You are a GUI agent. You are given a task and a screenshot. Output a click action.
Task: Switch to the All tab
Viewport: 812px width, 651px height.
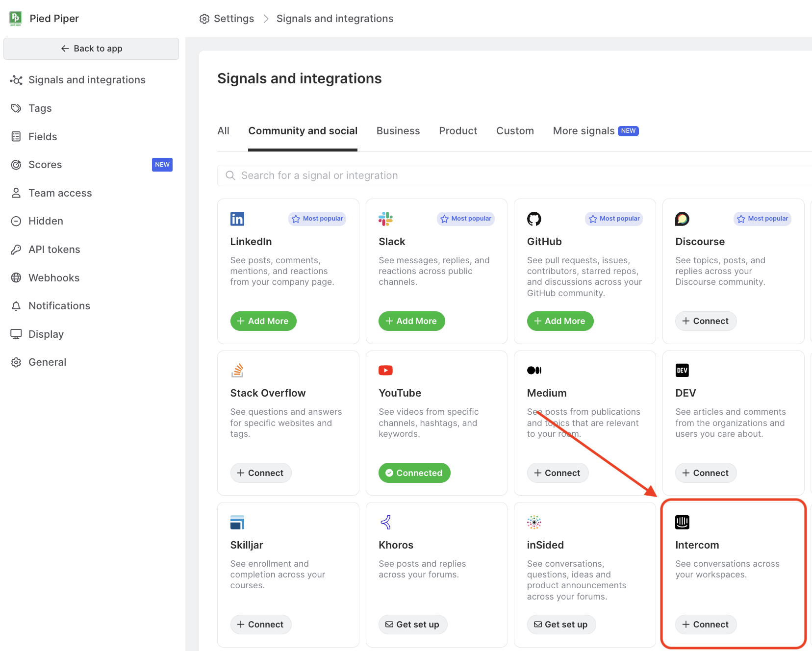[223, 131]
